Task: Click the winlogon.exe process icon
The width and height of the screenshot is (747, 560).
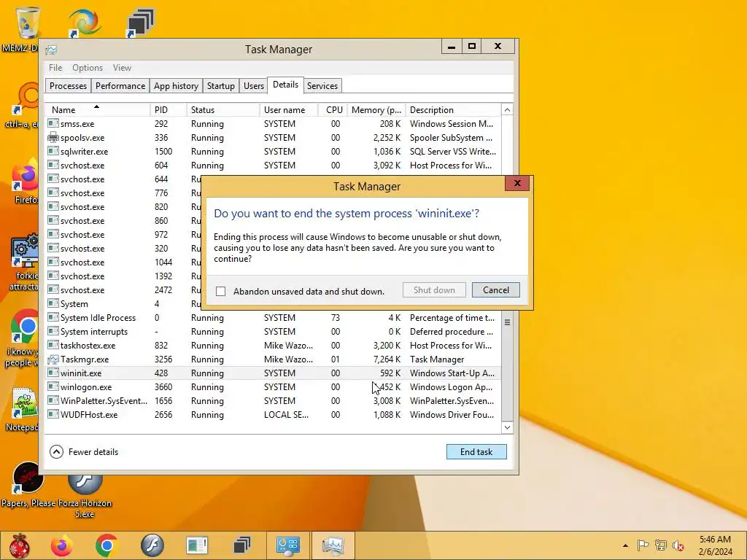Action: (53, 386)
